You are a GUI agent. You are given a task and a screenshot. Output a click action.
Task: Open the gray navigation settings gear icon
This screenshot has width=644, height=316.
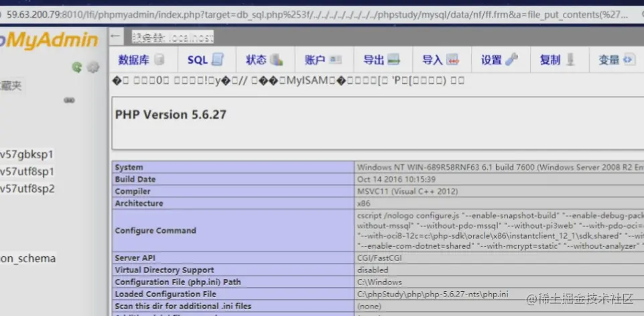tap(93, 67)
